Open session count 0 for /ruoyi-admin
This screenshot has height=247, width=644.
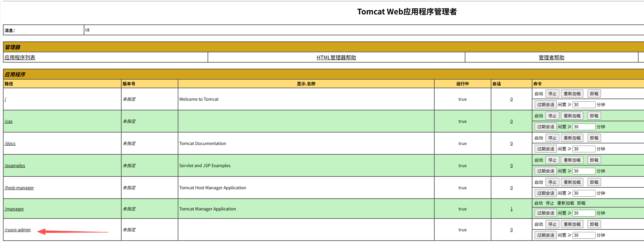[x=512, y=230]
